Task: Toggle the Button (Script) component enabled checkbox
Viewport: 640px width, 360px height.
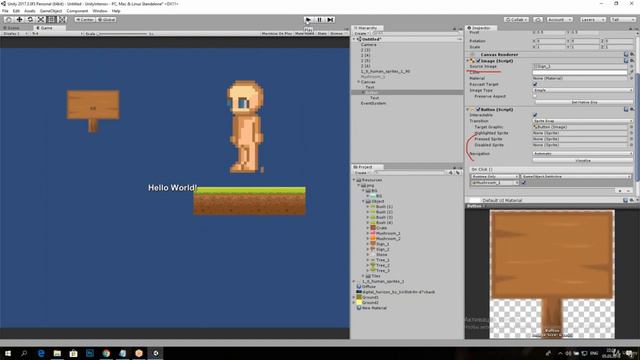Action: 478,109
